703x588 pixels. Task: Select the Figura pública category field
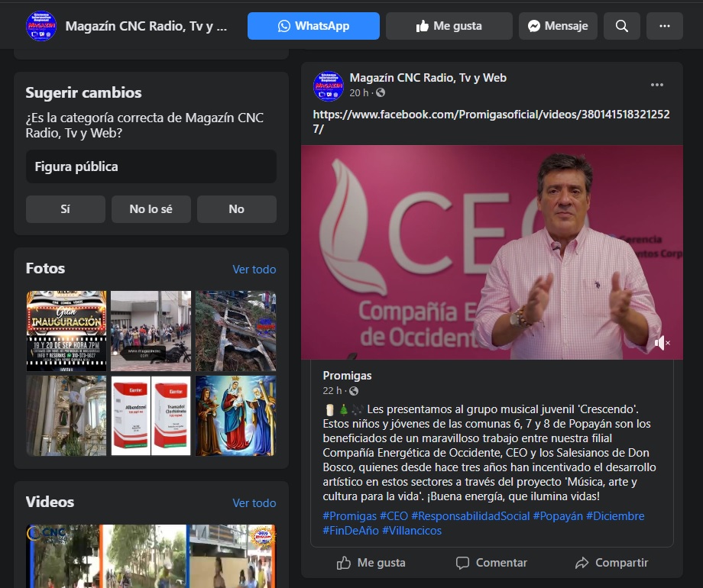[x=151, y=166]
